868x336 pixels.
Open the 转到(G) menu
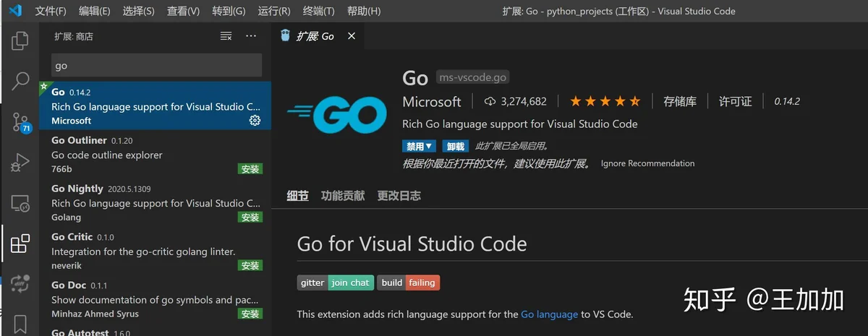[229, 11]
